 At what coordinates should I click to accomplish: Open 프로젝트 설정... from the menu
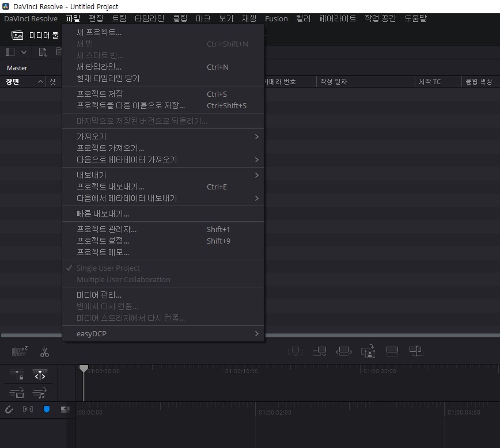coord(163,241)
